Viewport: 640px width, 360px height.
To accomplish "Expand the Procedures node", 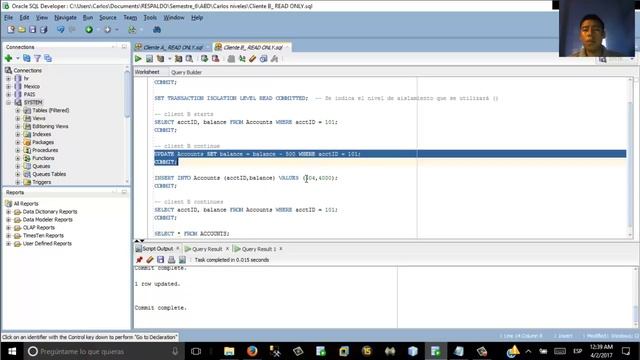I will (x=18, y=150).
